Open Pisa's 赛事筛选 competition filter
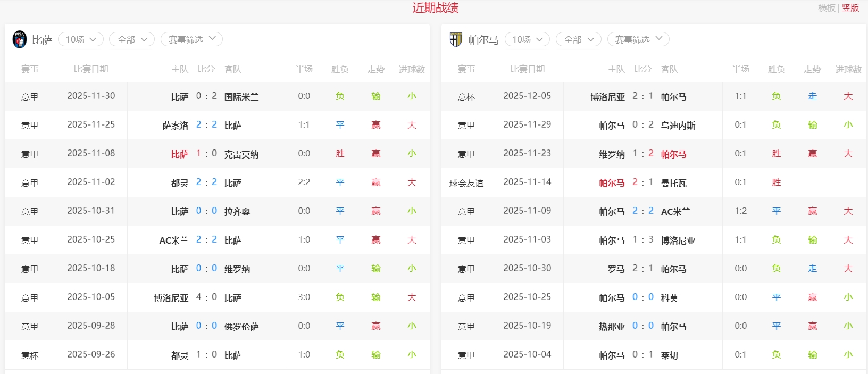 pos(191,39)
